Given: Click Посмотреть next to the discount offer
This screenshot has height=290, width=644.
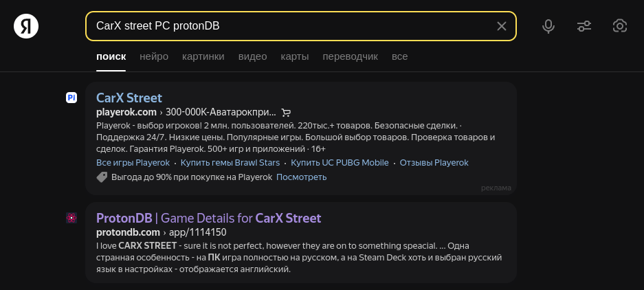Looking at the screenshot, I should point(302,177).
